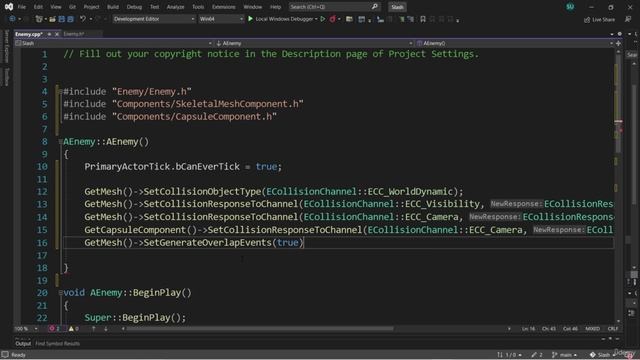Open the File menu
The image size is (640, 360).
(x=22, y=7)
